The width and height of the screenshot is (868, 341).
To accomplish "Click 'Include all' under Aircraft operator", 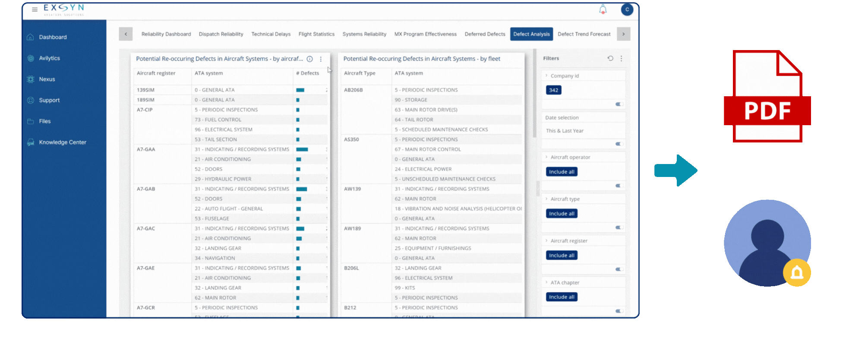I will click(562, 172).
